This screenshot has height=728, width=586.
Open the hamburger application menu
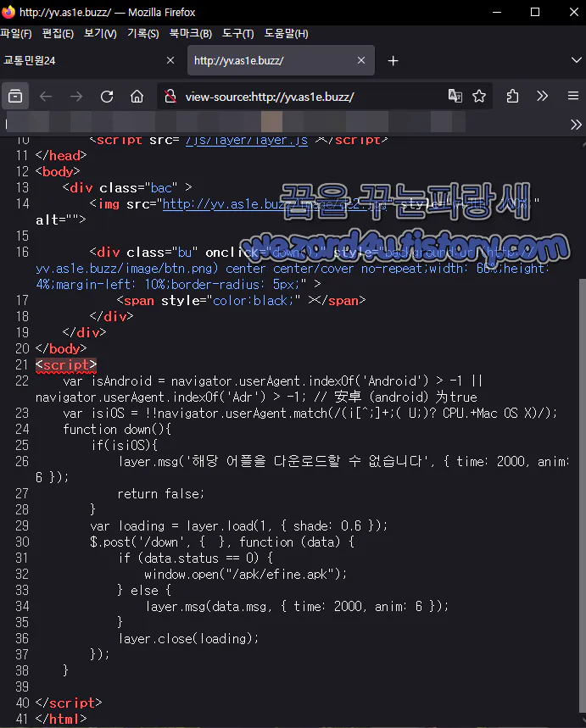point(573,96)
